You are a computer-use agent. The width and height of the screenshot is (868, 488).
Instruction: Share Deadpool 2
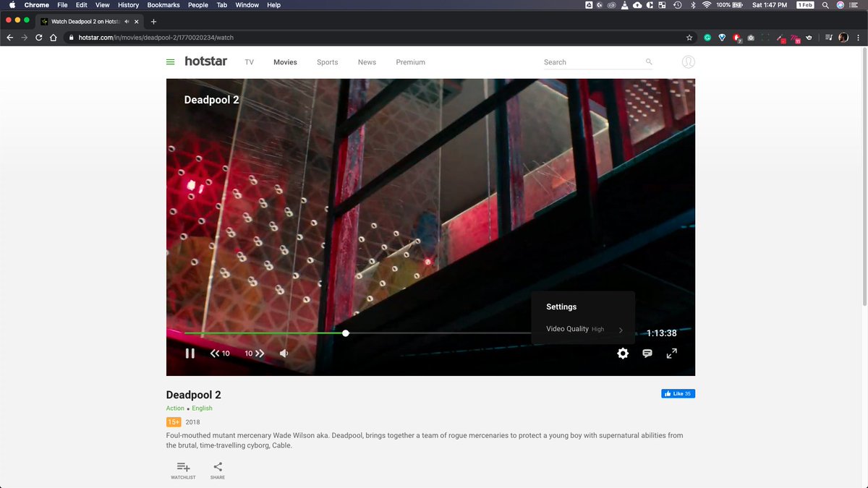point(218,471)
